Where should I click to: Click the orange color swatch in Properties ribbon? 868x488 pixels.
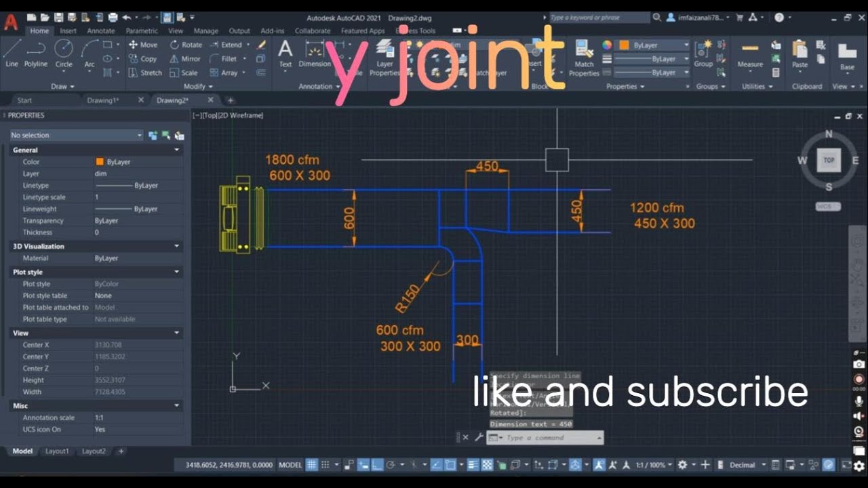625,45
